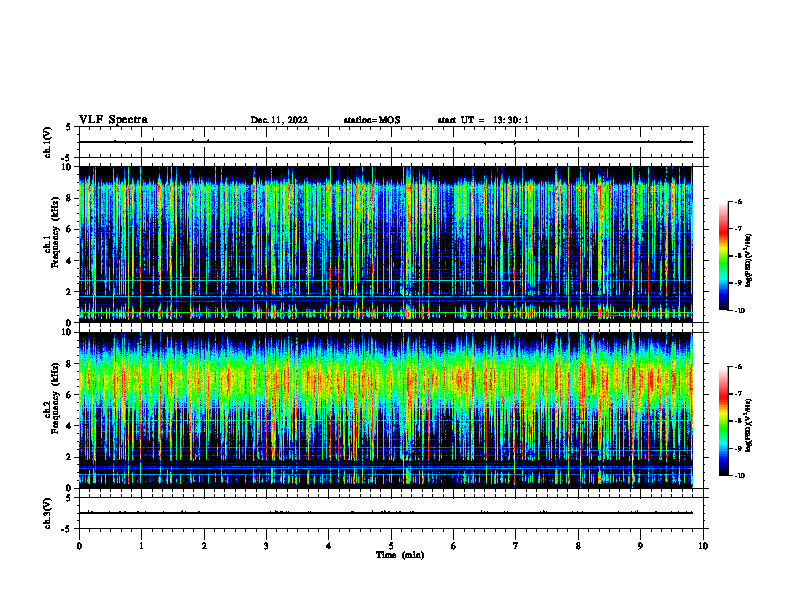This screenshot has width=792, height=612.
Task: Click the time axis tick label "3"
Action: pos(266,546)
